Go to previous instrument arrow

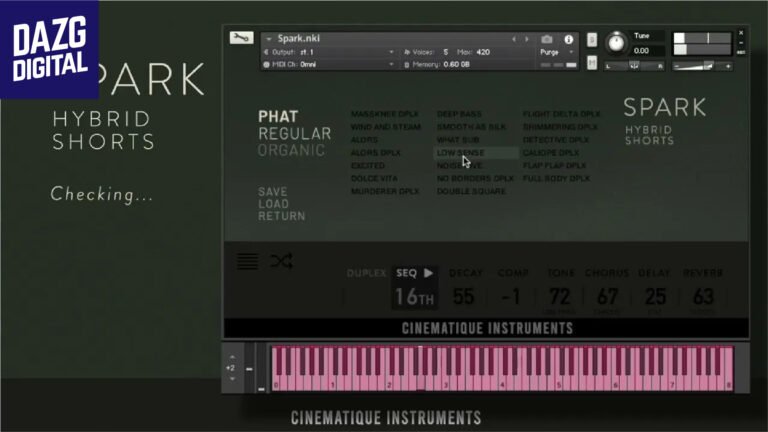[515, 39]
